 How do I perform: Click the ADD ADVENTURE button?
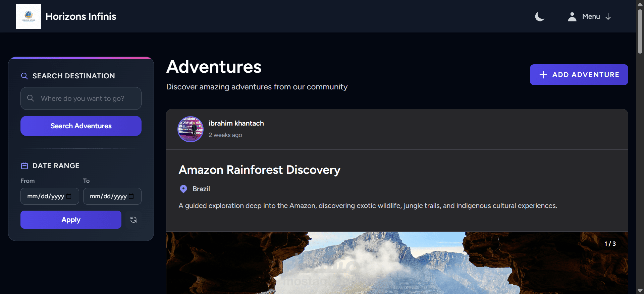pos(579,75)
